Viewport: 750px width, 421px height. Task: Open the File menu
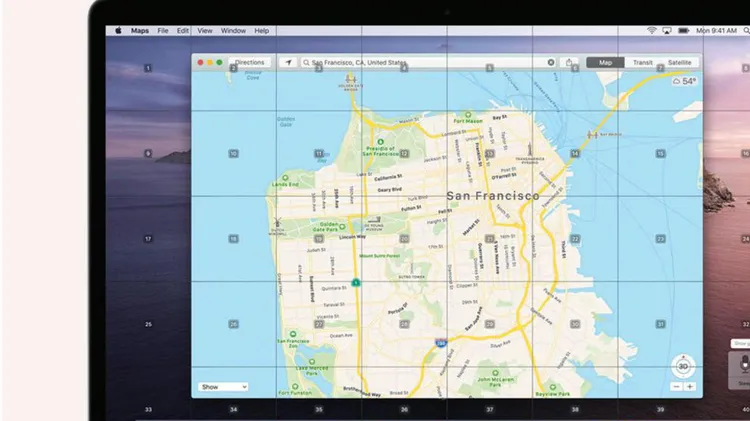click(x=163, y=31)
